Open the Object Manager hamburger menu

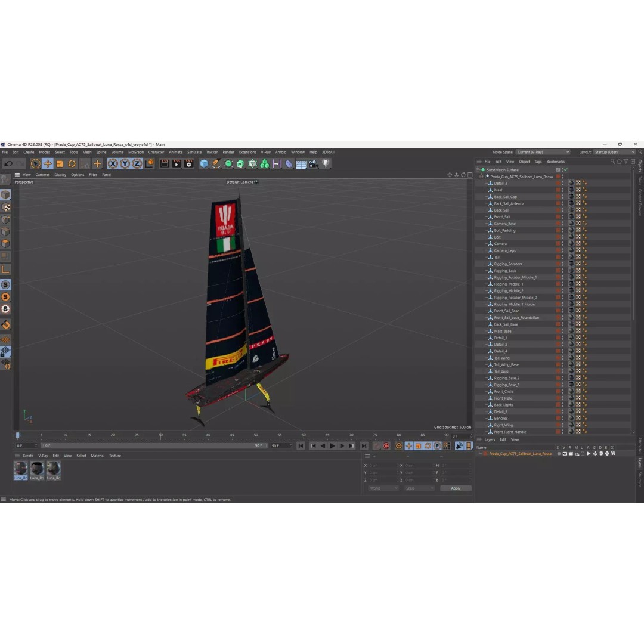coord(479,162)
